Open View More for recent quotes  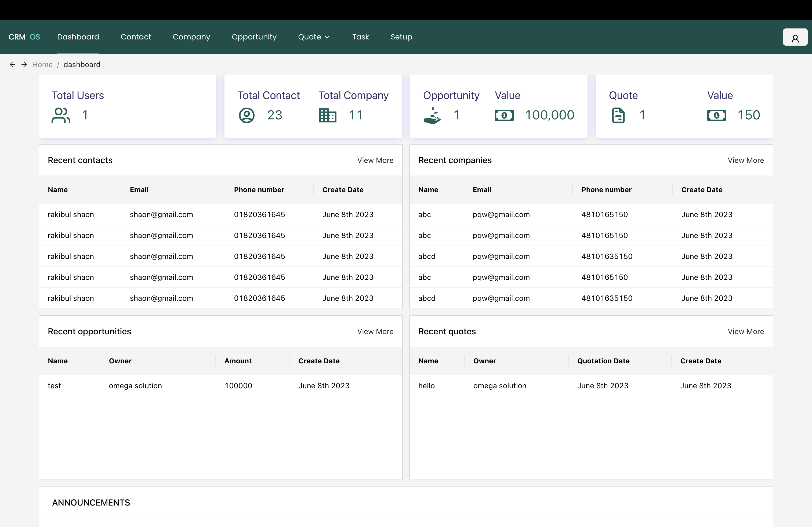pyautogui.click(x=746, y=331)
